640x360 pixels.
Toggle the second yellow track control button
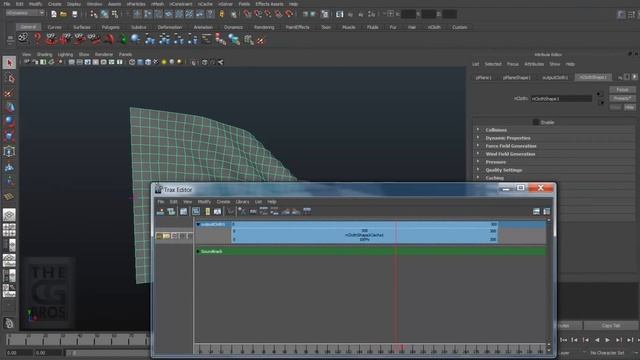pyautogui.click(x=167, y=236)
